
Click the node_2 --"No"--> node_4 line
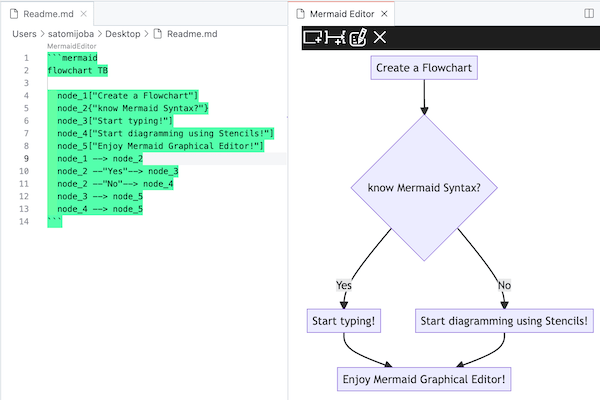point(115,184)
